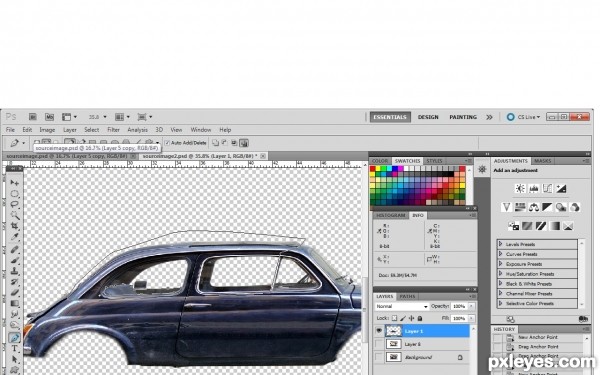This screenshot has height=375, width=600.
Task: Expand Levels Presets
Action: tap(501, 244)
